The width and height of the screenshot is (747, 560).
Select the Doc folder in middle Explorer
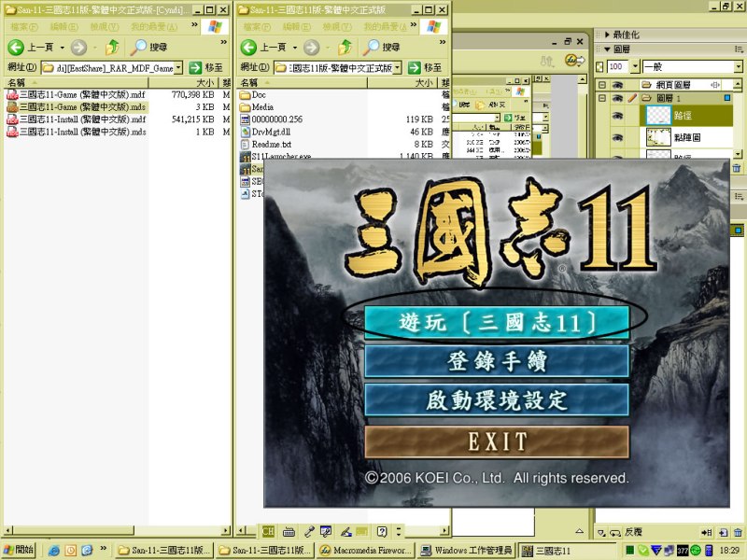(x=253, y=95)
